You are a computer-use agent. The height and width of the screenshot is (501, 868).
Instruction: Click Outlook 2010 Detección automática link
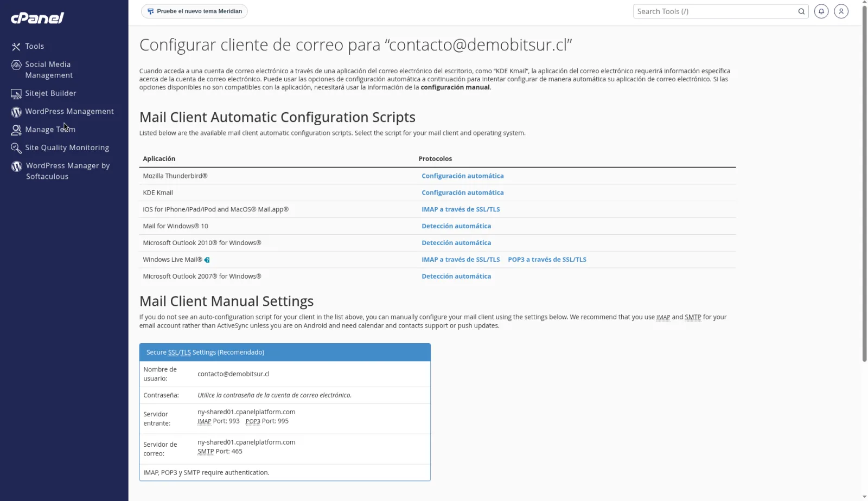pyautogui.click(x=456, y=243)
